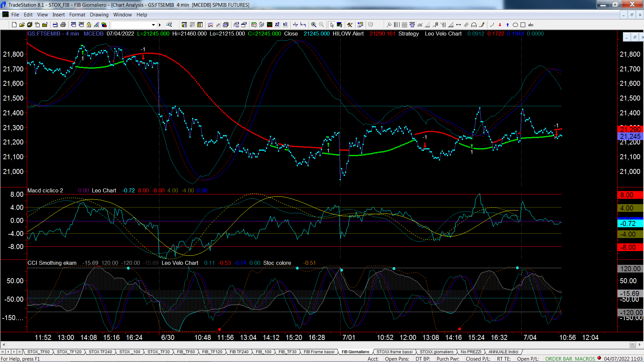
Task: Select the horizontal lines drawing tool
Action: tap(405, 24)
